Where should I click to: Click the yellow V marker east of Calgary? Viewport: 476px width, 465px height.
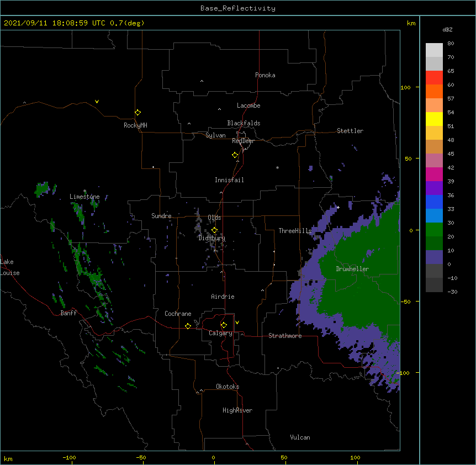coord(237,323)
